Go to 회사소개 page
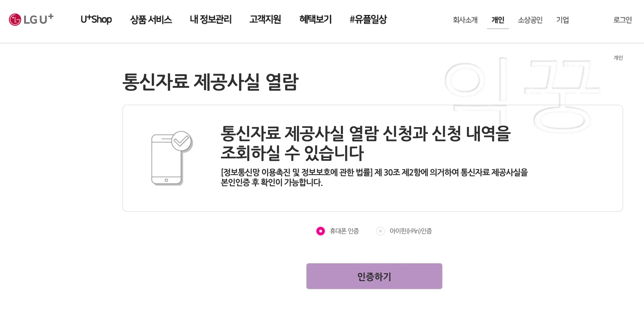Image resolution: width=644 pixels, height=311 pixels. click(466, 20)
